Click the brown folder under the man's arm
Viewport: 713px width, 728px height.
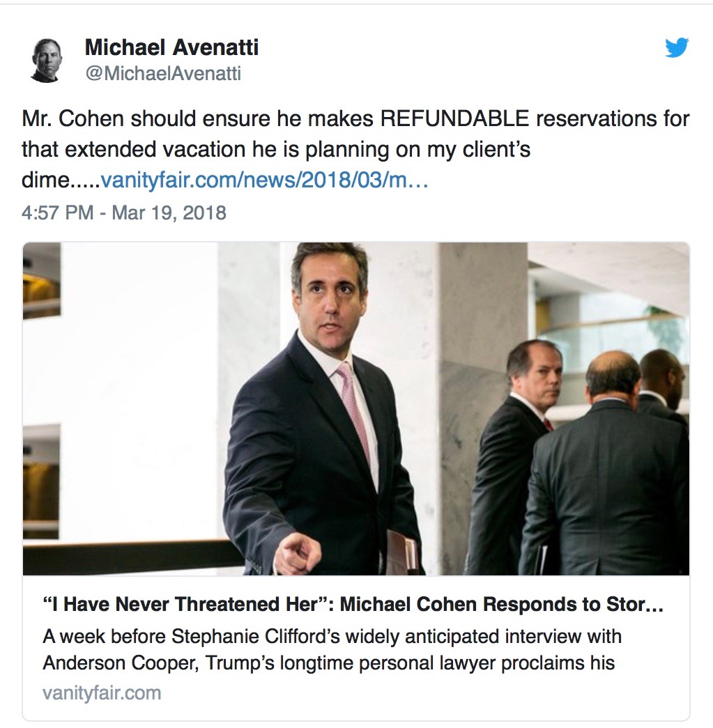point(403,550)
